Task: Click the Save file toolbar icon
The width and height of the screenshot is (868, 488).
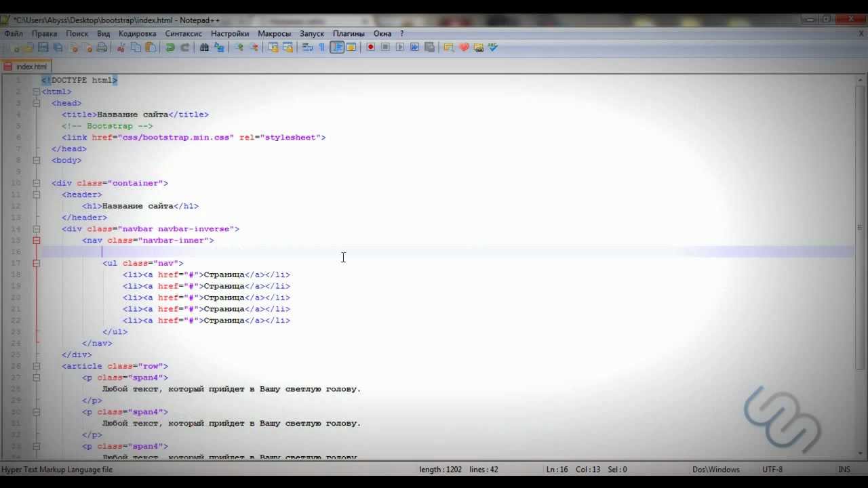Action: [x=43, y=47]
